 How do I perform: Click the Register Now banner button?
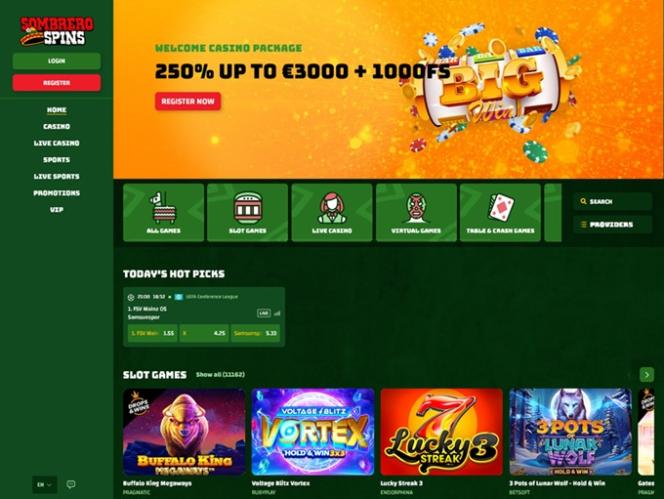point(188,102)
